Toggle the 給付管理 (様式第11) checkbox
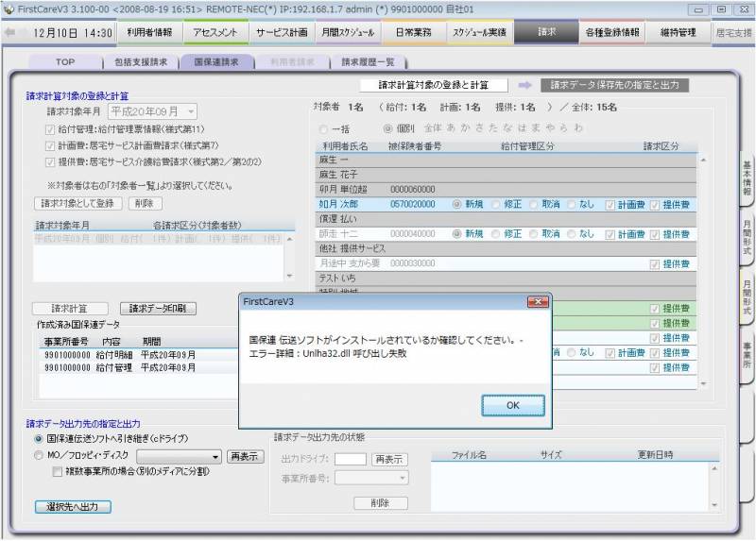 click(x=51, y=129)
